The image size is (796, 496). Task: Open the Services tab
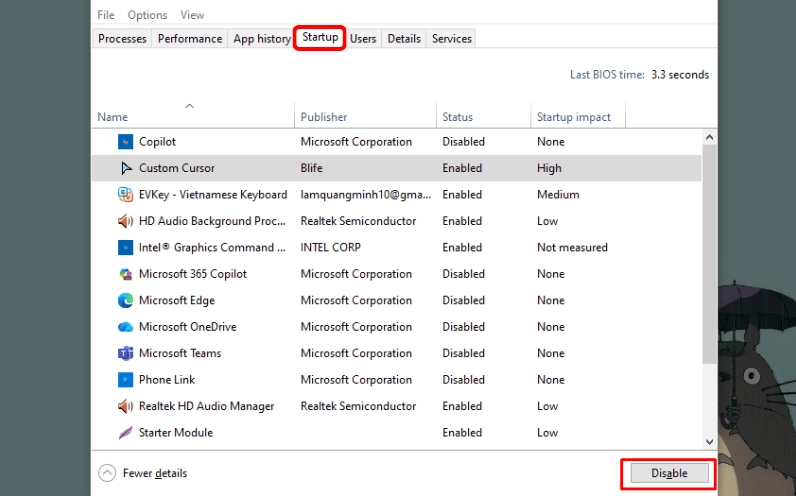(451, 39)
